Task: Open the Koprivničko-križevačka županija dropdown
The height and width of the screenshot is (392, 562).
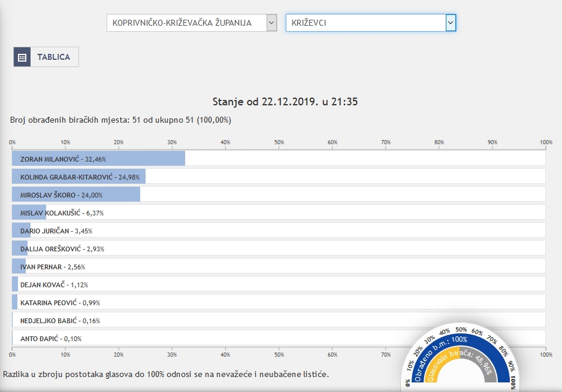Action: point(191,23)
